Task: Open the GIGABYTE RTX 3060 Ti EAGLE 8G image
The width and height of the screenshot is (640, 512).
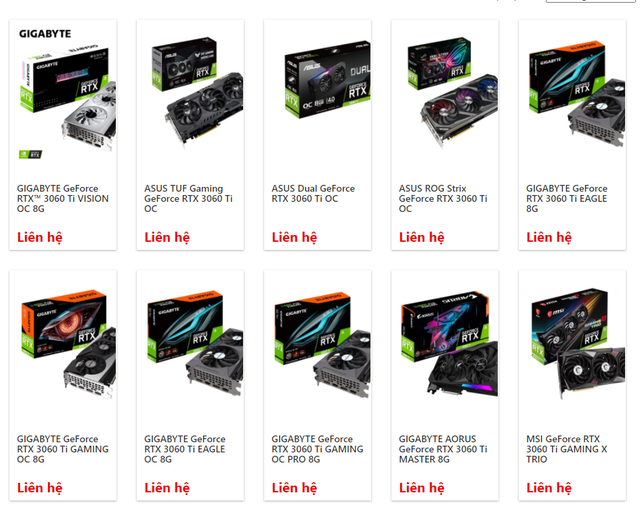Action: point(577,93)
